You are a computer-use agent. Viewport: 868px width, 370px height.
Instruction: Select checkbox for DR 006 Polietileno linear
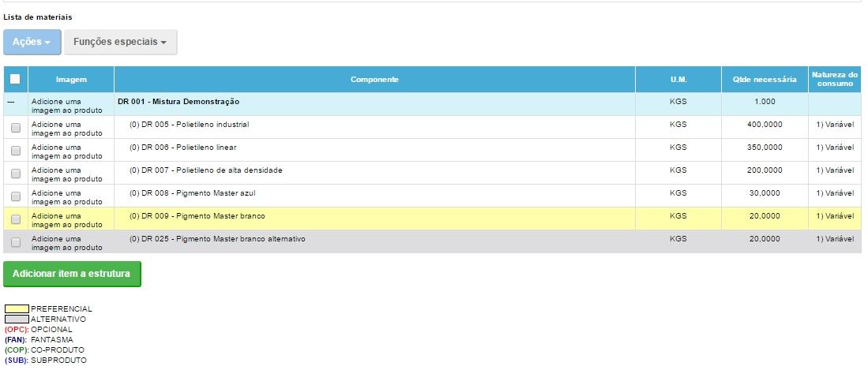click(16, 151)
